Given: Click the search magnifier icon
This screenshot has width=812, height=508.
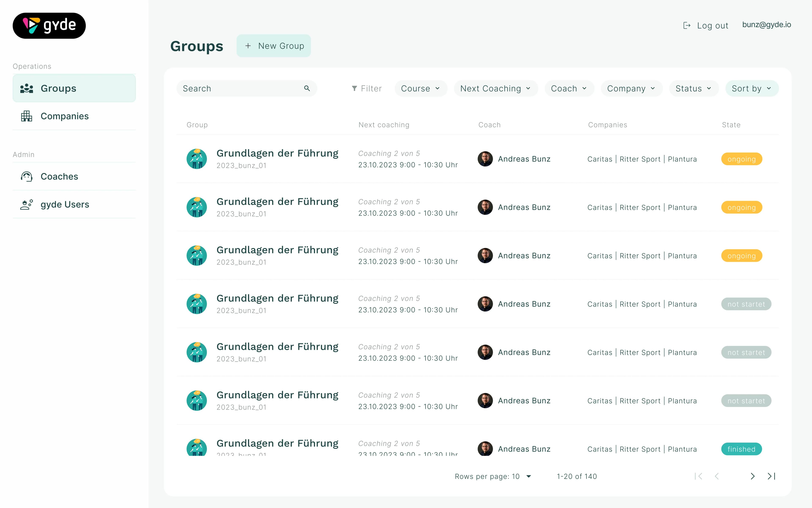Looking at the screenshot, I should tap(307, 88).
